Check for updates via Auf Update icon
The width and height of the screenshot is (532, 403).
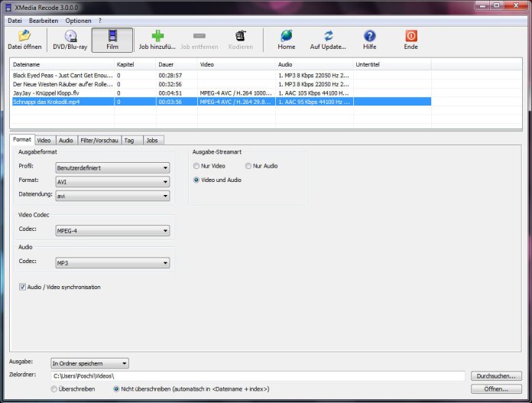click(x=328, y=36)
